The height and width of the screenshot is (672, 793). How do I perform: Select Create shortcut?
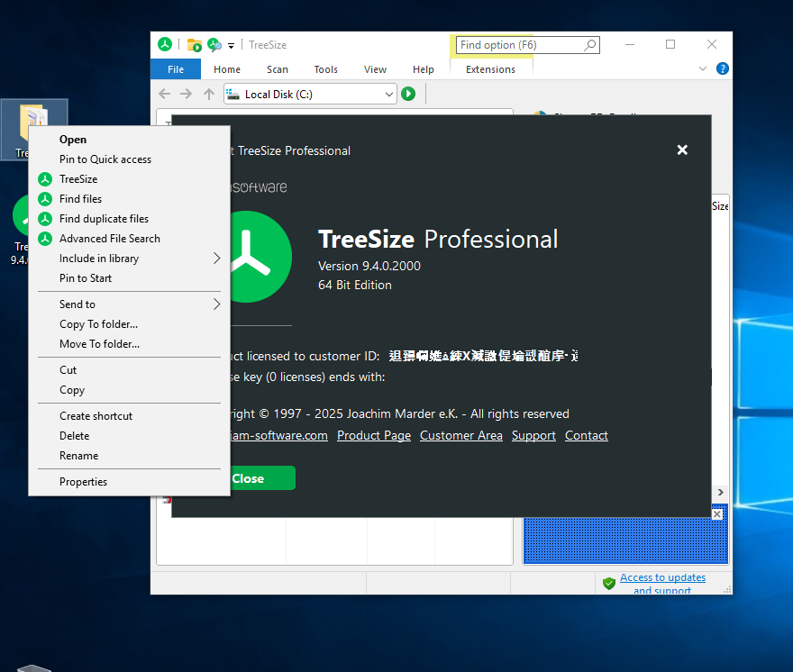pyautogui.click(x=130, y=415)
